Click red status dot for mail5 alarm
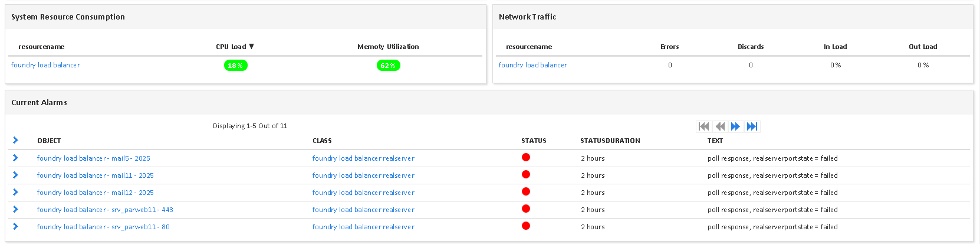This screenshot has height=244, width=980. [526, 157]
